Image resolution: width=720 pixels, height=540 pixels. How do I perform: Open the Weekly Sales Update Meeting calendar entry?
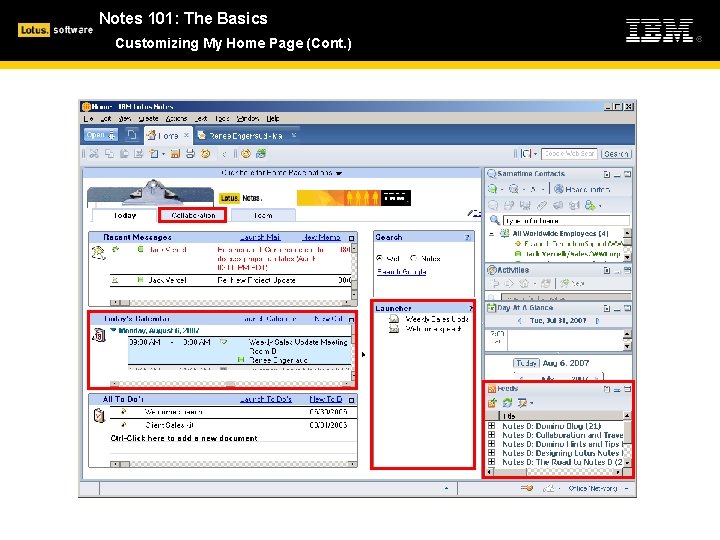pos(239,351)
